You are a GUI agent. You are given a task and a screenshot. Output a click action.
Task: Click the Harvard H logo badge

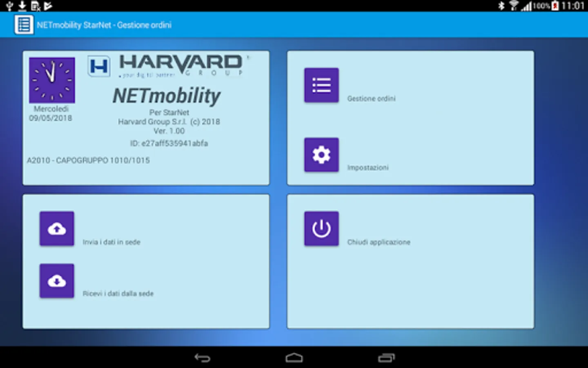99,66
